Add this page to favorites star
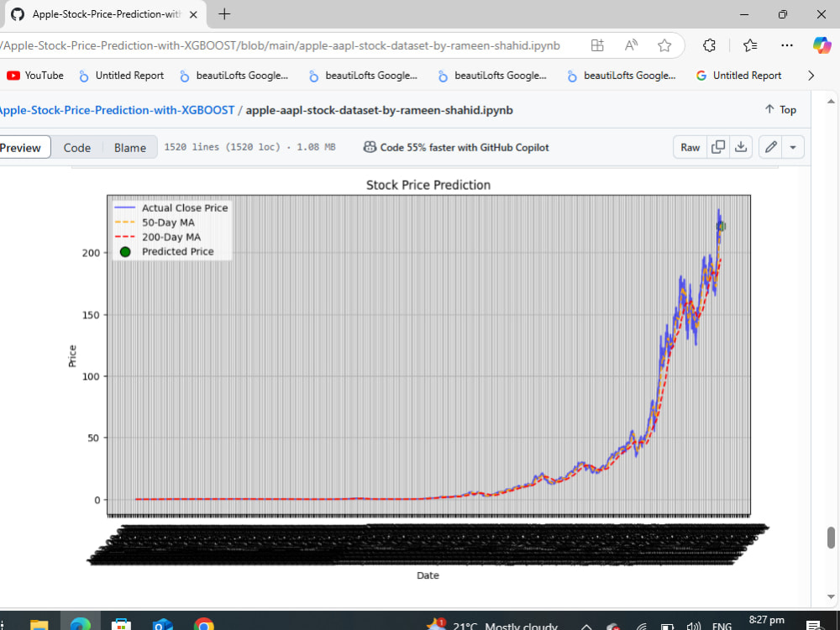Image resolution: width=840 pixels, height=630 pixels. 664,45
